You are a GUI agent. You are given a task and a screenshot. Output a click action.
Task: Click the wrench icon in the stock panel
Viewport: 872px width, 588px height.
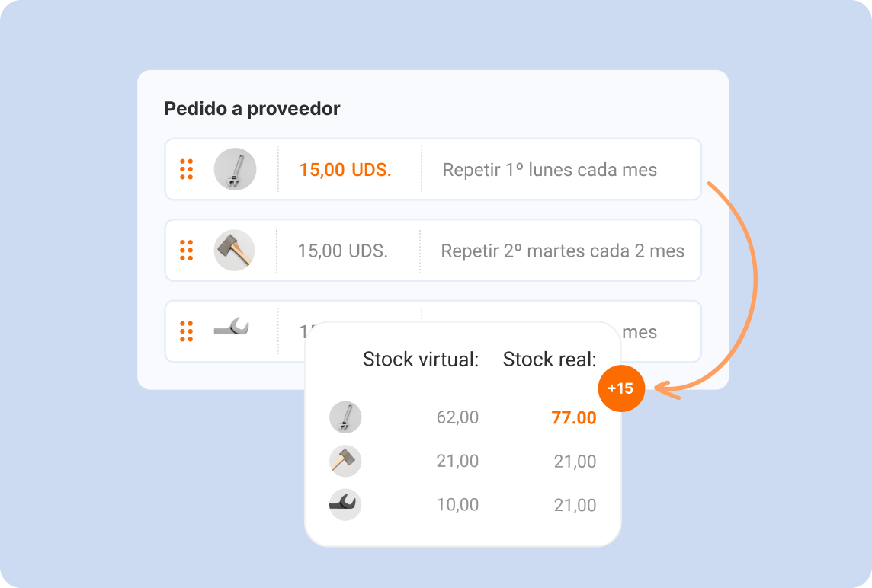click(x=345, y=417)
